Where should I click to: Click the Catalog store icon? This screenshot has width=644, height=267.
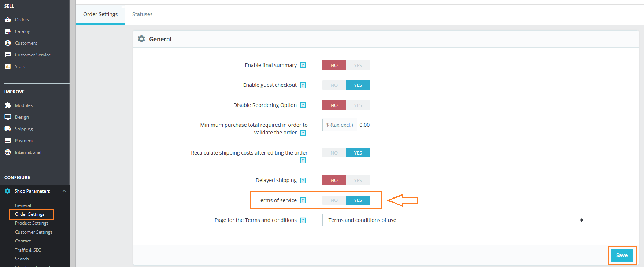coord(8,31)
